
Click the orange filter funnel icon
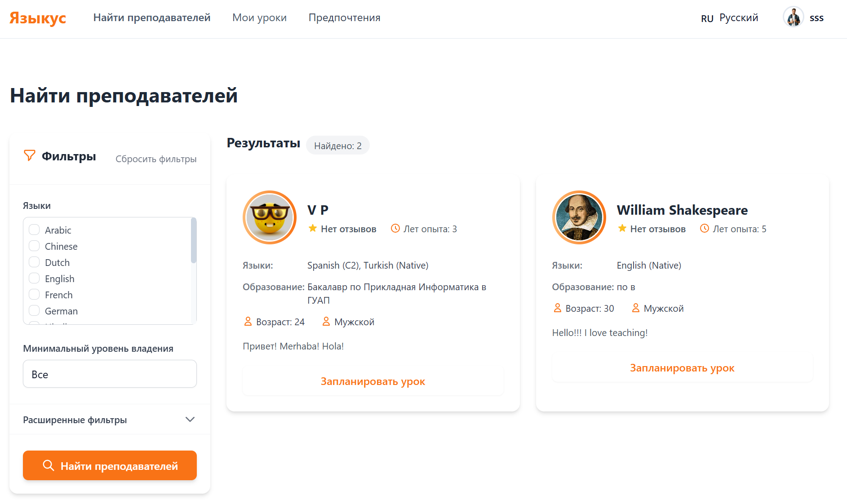[29, 156]
